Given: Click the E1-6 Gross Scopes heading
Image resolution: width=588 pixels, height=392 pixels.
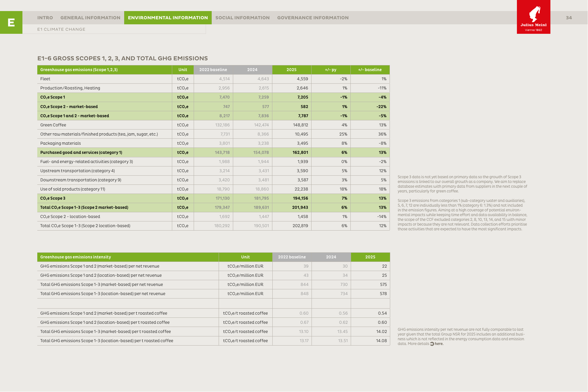Looking at the screenshot, I should tap(123, 58).
